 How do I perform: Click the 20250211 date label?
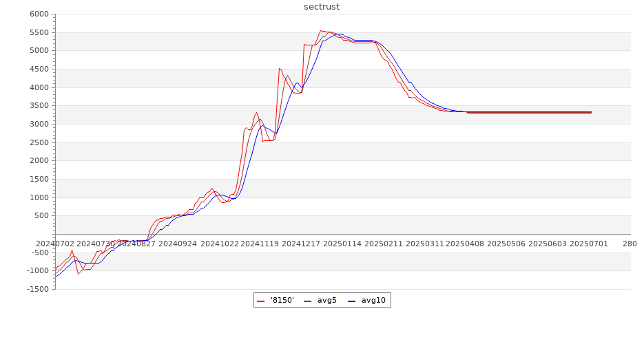[x=384, y=244]
